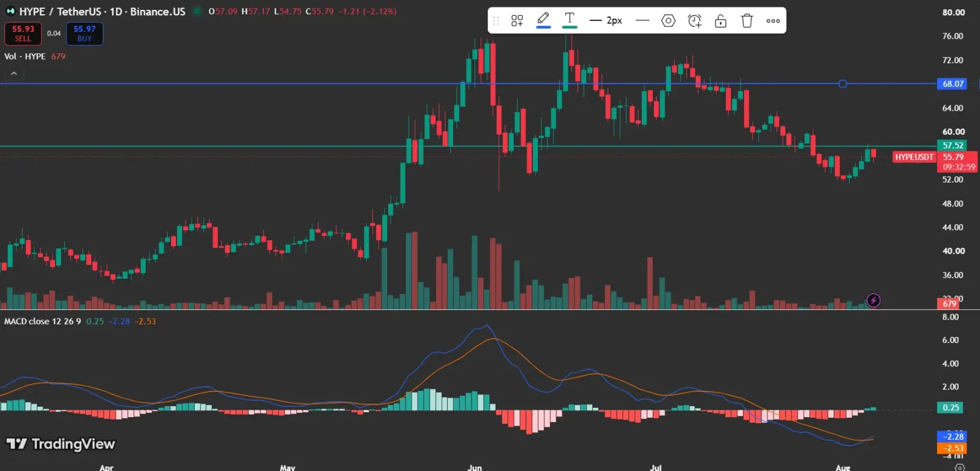Click the TradingView logo
Viewport: 980px width, 471px height.
pos(61,443)
